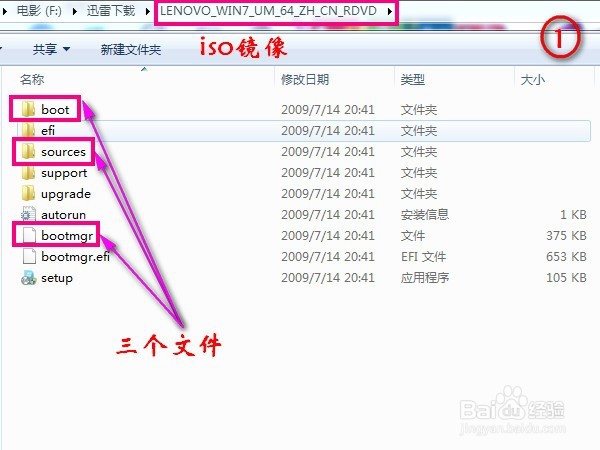The width and height of the screenshot is (600, 450).
Task: Open the boot folder icon
Action: [x=28, y=109]
